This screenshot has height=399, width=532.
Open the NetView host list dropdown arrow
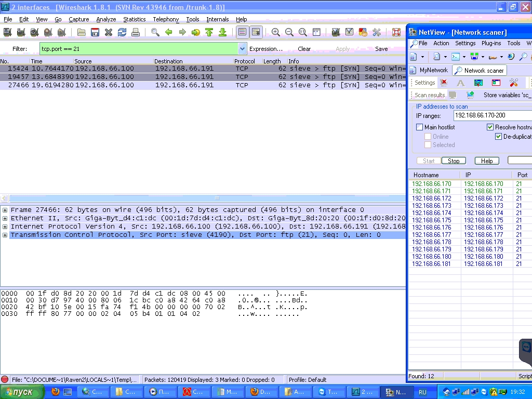point(422,57)
